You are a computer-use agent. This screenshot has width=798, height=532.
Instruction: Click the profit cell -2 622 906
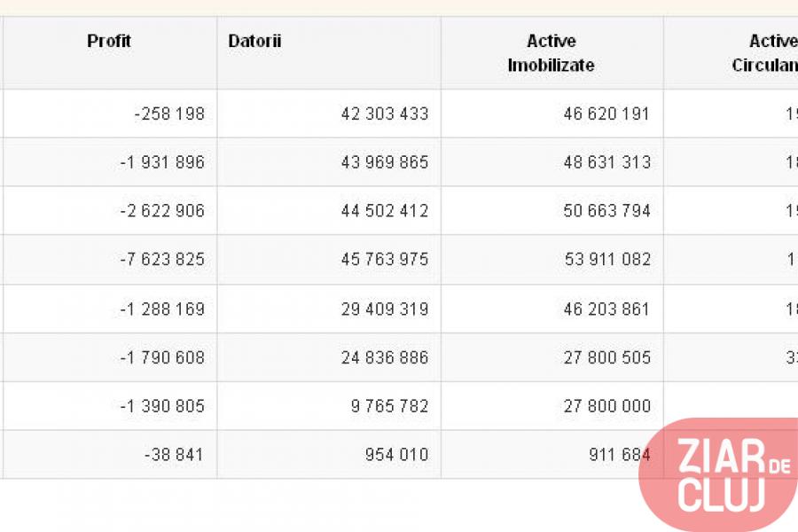point(162,211)
